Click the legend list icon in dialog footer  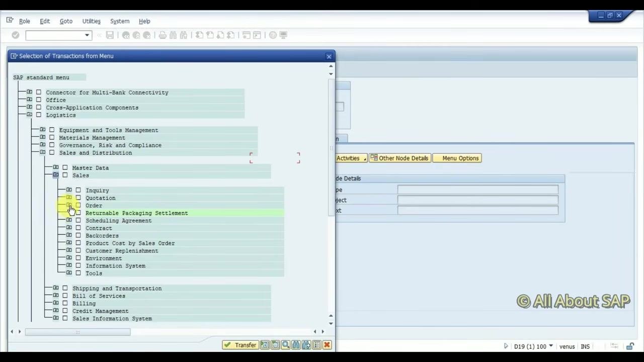point(316,345)
